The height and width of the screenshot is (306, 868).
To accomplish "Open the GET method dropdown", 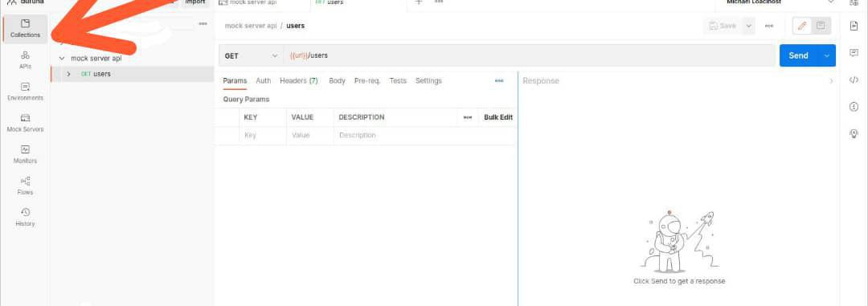I will (251, 55).
